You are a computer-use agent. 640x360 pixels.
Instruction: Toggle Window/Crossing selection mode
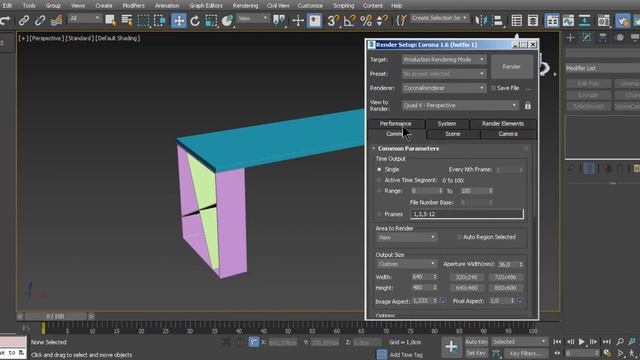click(160, 20)
